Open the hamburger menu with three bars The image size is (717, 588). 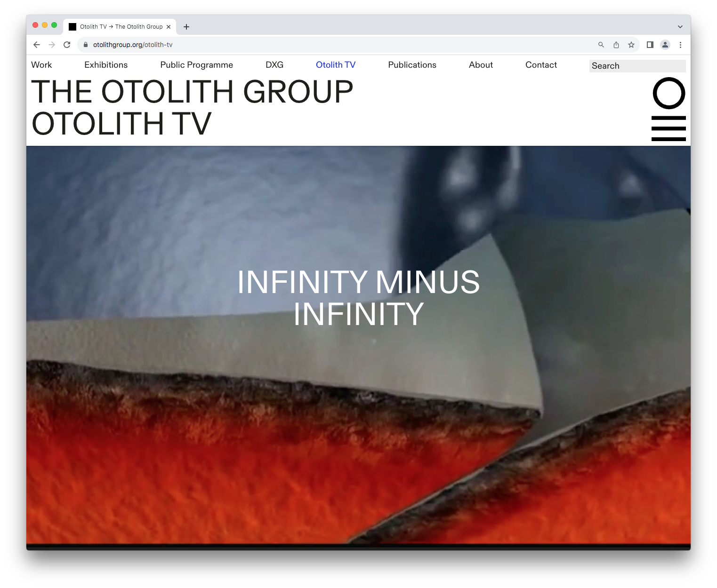coord(669,128)
